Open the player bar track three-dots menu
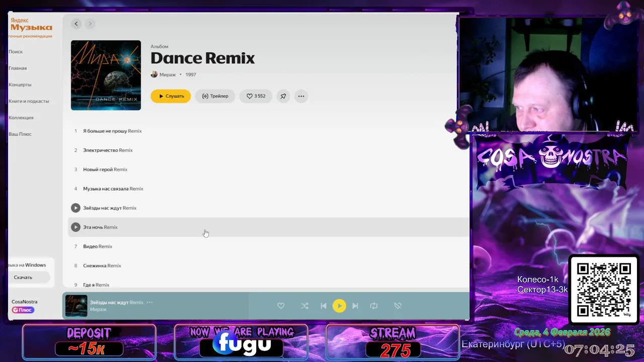Image resolution: width=644 pixels, height=362 pixels. (149, 303)
